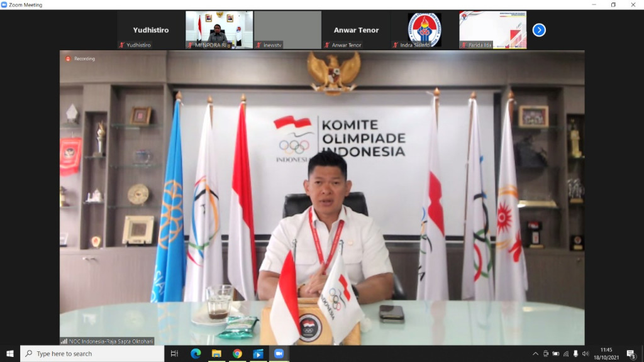Select inewstv participant tile
The width and height of the screenshot is (644, 362).
[x=287, y=30]
